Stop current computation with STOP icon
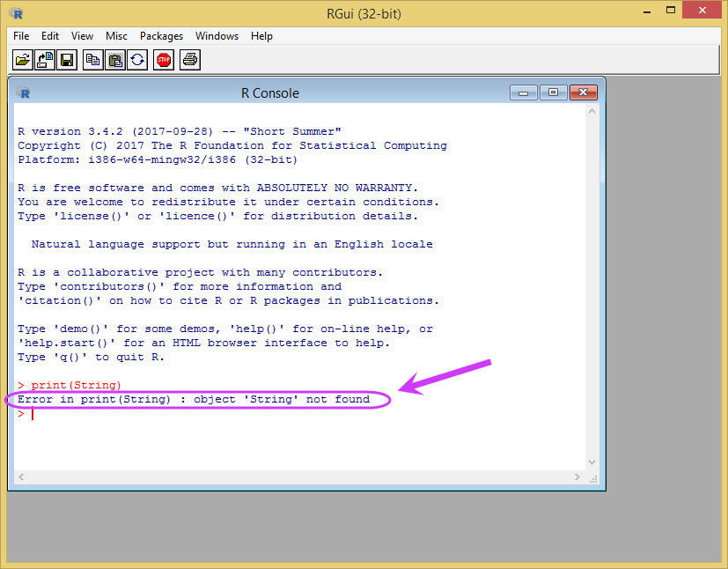The height and width of the screenshot is (569, 728). [164, 60]
